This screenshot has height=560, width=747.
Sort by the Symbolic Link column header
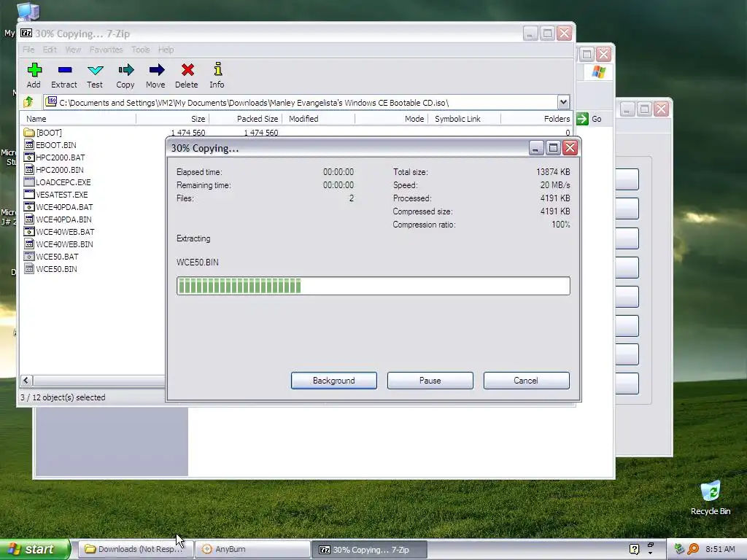pyautogui.click(x=464, y=119)
